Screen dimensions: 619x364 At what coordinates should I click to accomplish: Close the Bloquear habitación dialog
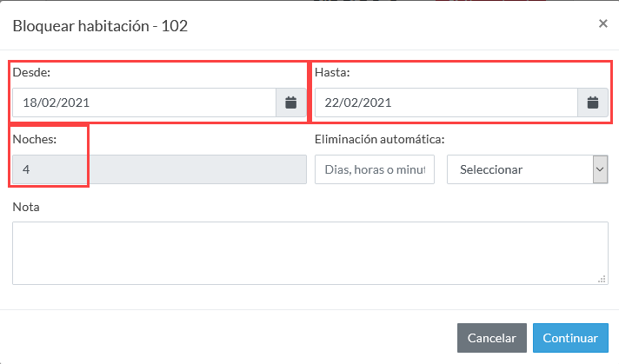(602, 23)
